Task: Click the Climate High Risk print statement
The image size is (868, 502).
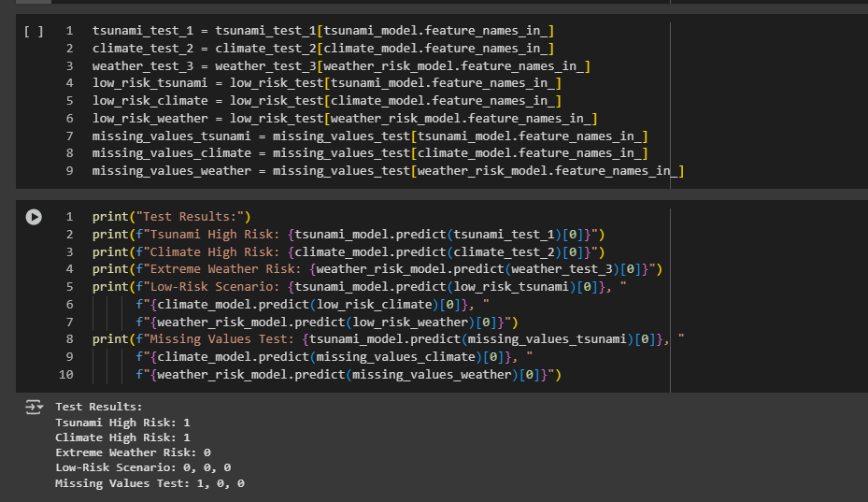Action: [x=349, y=252]
